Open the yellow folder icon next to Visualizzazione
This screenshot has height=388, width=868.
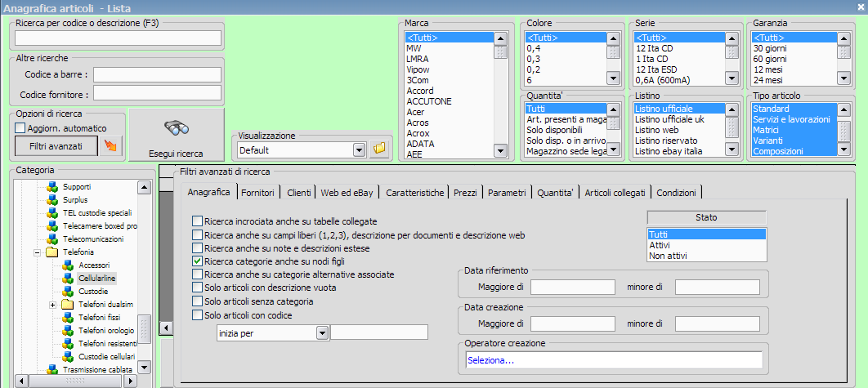pos(380,149)
